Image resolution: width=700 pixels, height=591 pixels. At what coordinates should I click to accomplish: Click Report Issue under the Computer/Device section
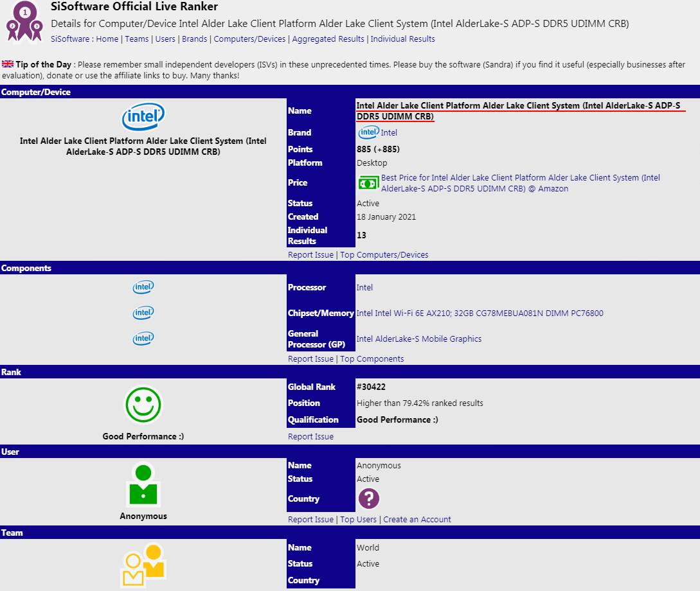point(310,254)
